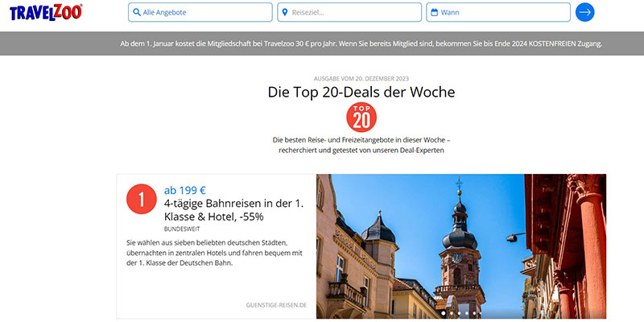Submit search with the blue arrow button
The width and height of the screenshot is (644, 322).
[x=585, y=12]
